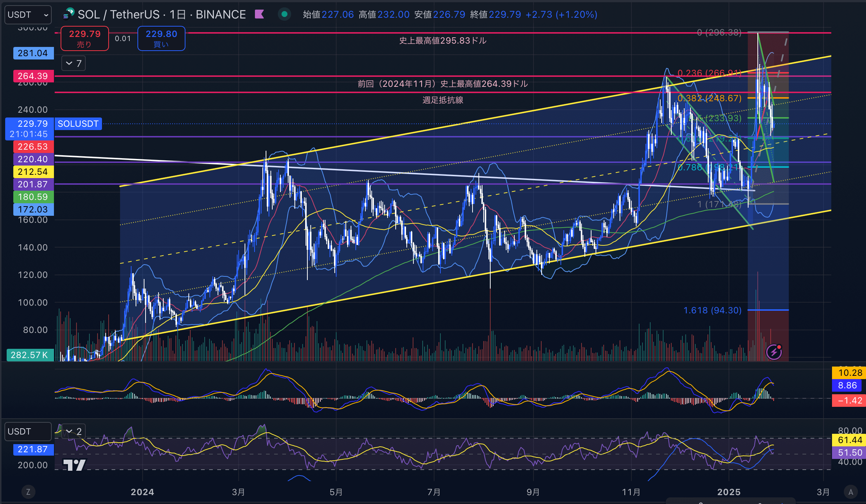Click the 51.50 RSI value label
The image size is (866, 504).
point(849,453)
